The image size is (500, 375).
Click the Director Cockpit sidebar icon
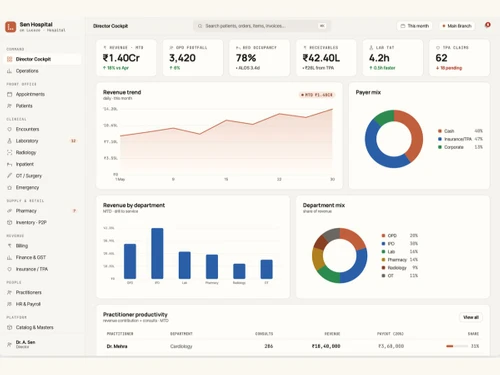(10, 59)
